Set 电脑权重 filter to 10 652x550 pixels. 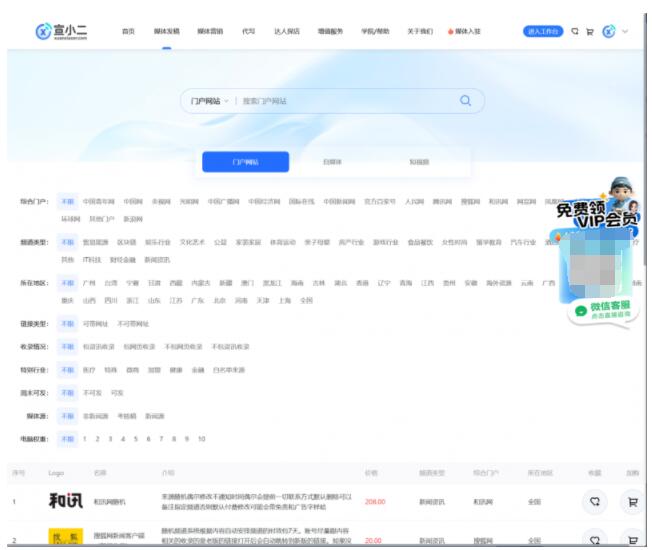coord(202,439)
